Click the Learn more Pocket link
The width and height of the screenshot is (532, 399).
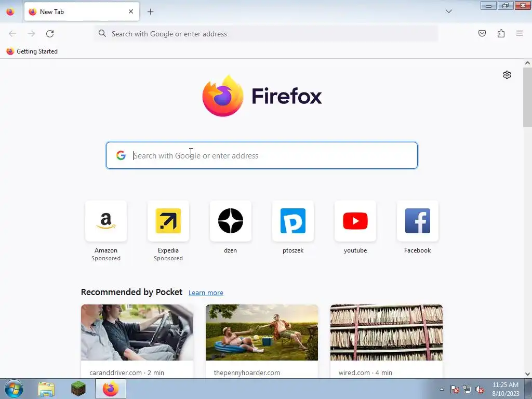[206, 292]
